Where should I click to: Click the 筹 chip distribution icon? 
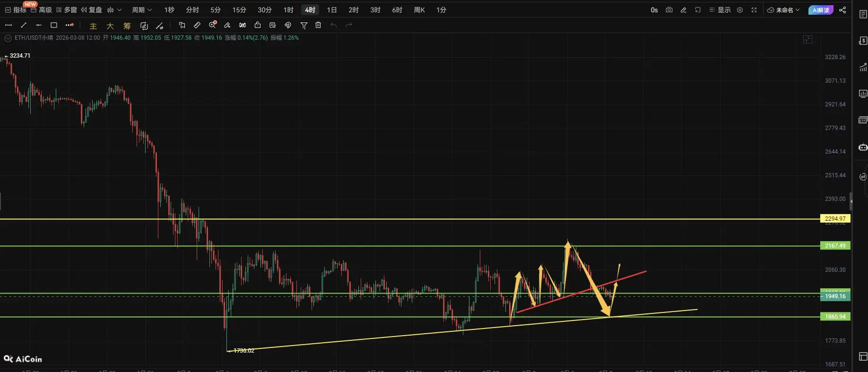click(x=127, y=26)
